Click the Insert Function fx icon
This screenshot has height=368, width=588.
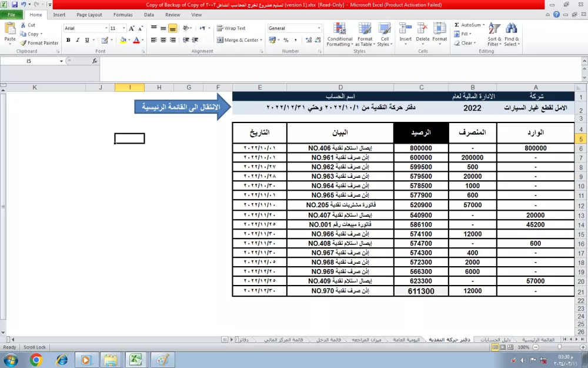[95, 61]
